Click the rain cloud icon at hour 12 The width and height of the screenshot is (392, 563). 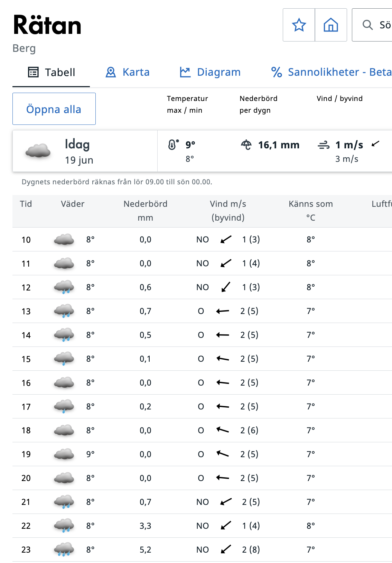point(64,287)
